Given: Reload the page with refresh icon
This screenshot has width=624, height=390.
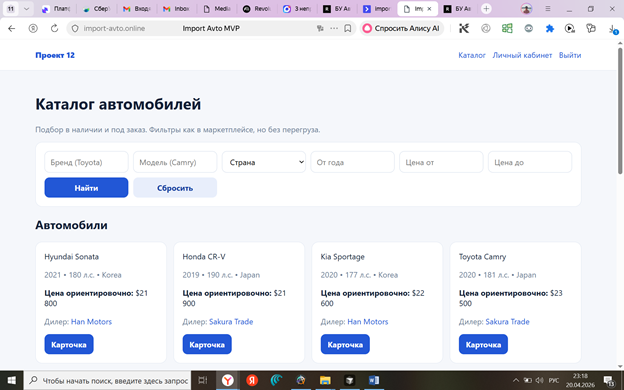Looking at the screenshot, I should (x=55, y=28).
